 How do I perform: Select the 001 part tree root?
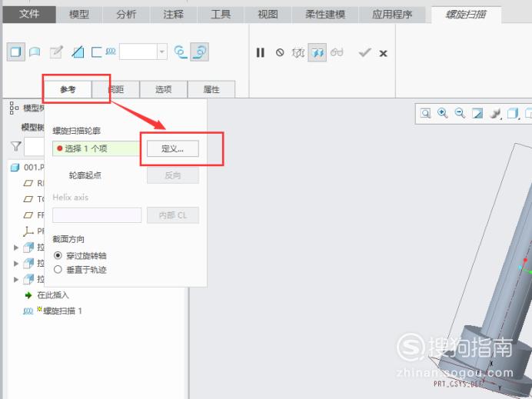(27, 168)
